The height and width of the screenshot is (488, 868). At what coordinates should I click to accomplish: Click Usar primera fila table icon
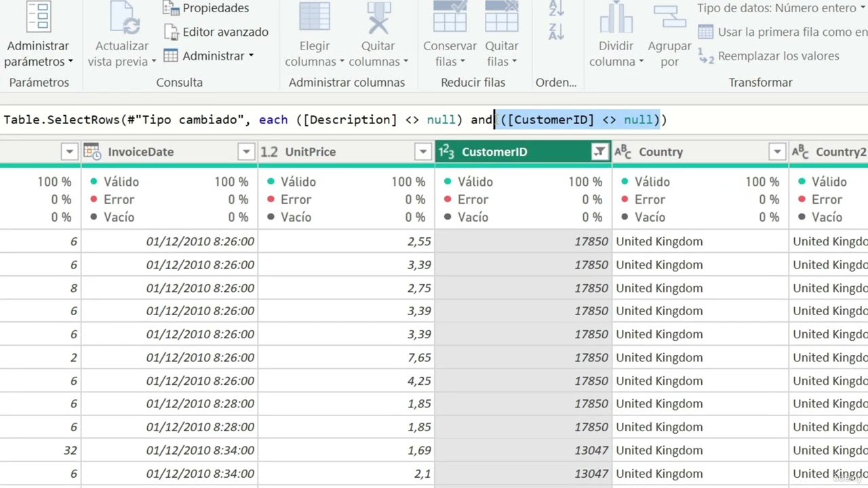[706, 32]
